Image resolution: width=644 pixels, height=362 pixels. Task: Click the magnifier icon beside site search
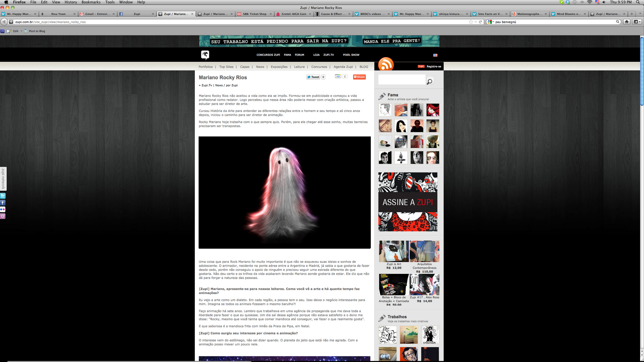click(x=430, y=81)
